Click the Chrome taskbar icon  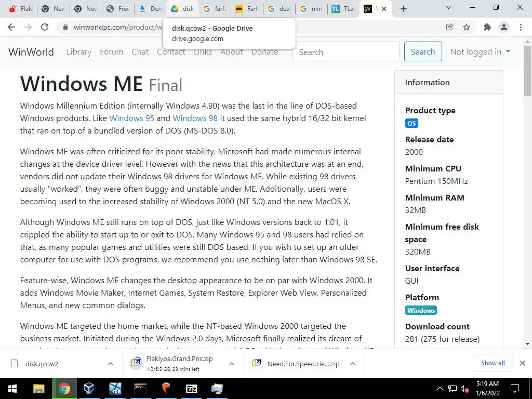64,389
